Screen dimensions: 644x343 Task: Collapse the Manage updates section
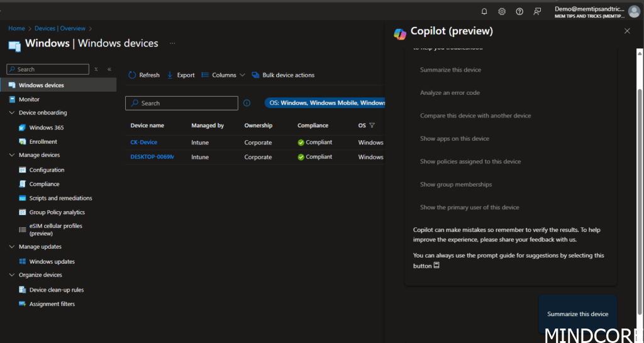coord(11,247)
